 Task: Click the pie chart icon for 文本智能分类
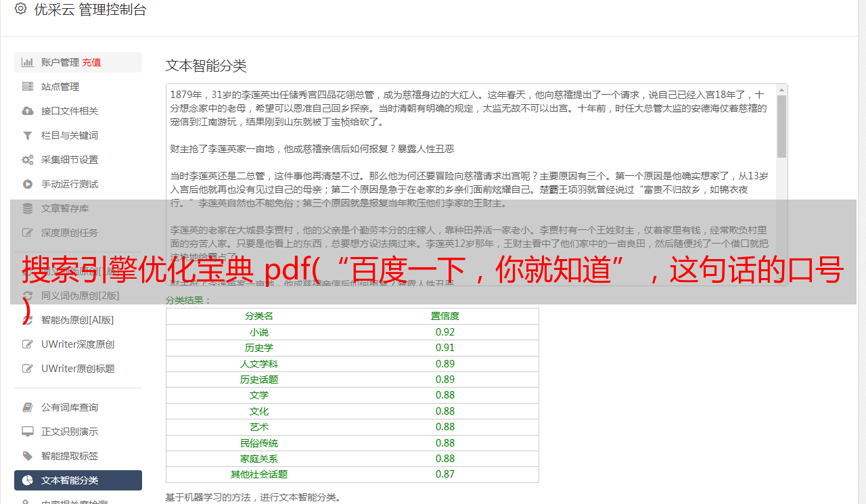pyautogui.click(x=28, y=480)
